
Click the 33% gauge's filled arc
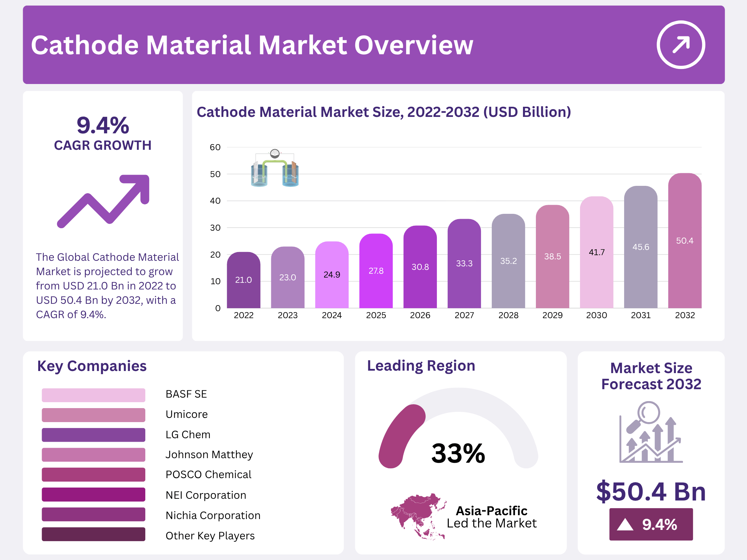pos(400,436)
